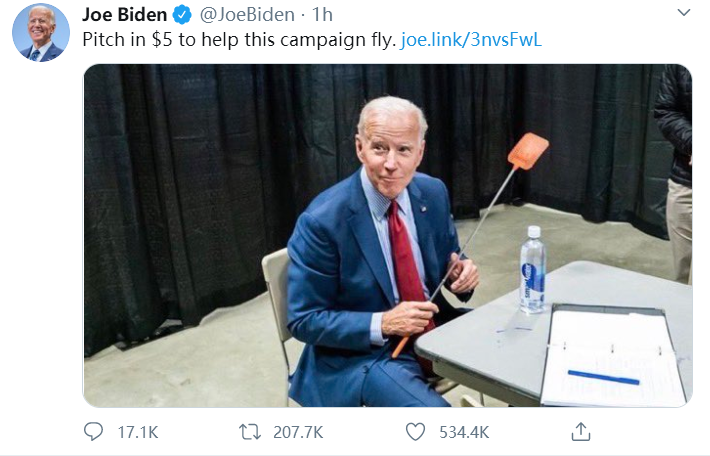
Task: Like the tweet with the heart icon
Action: pyautogui.click(x=416, y=432)
